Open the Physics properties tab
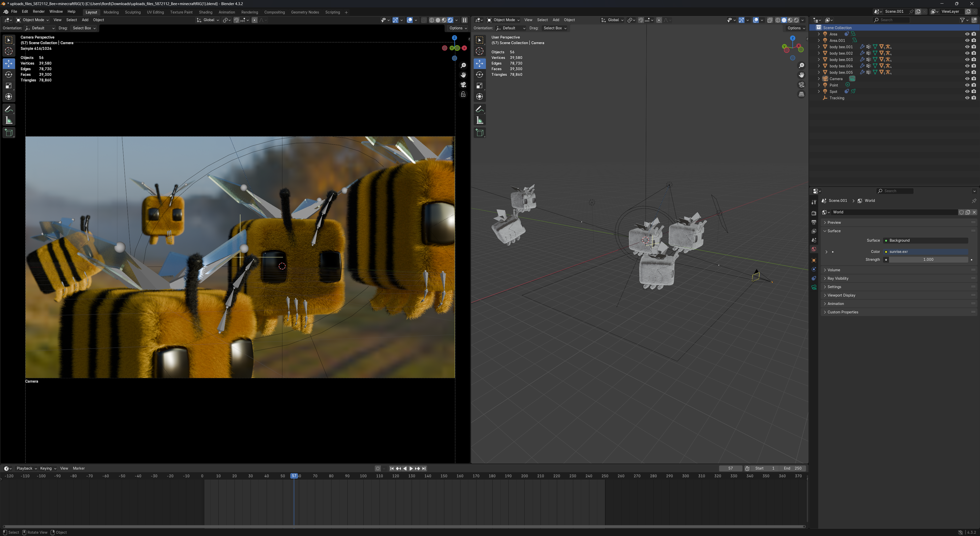 pos(814,269)
